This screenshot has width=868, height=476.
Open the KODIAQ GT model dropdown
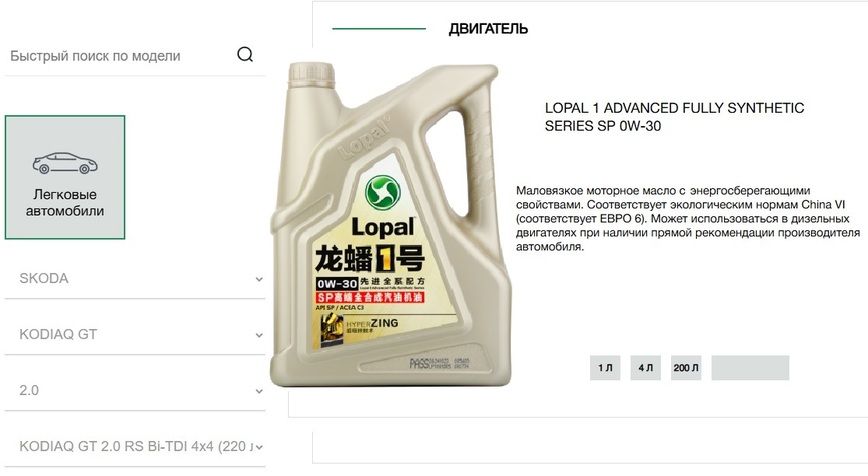[x=135, y=334]
